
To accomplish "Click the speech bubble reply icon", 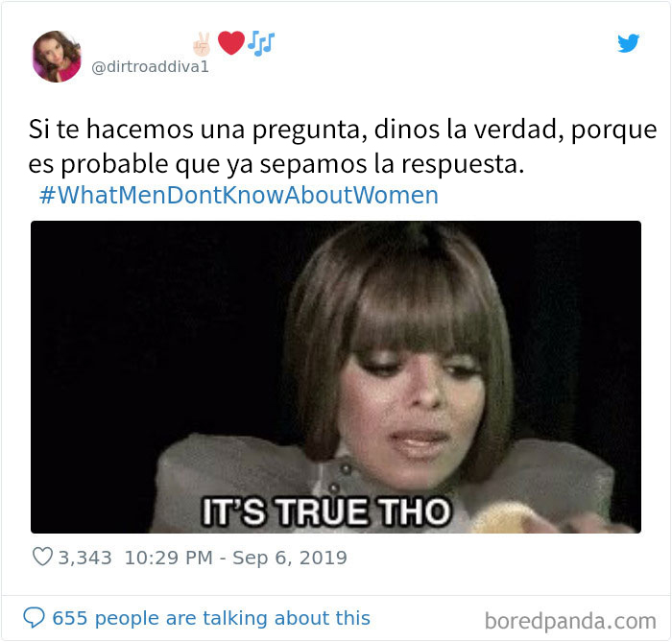I will point(34,618).
